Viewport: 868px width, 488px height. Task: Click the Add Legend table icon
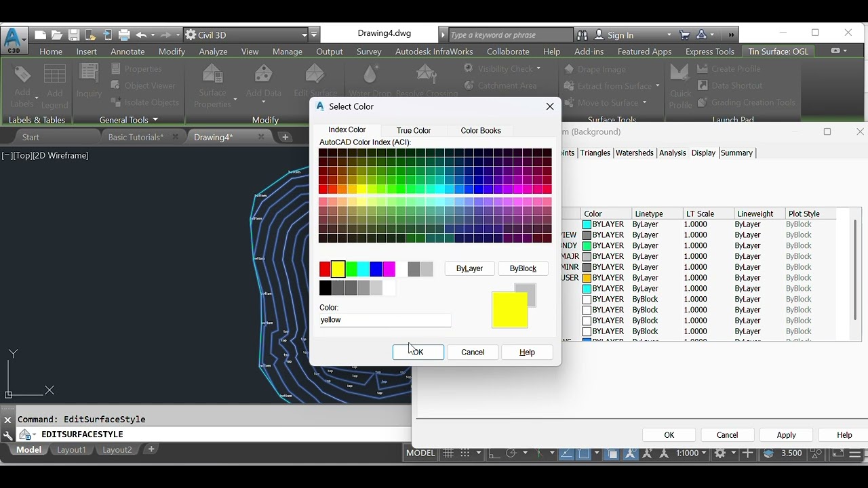pyautogui.click(x=55, y=73)
